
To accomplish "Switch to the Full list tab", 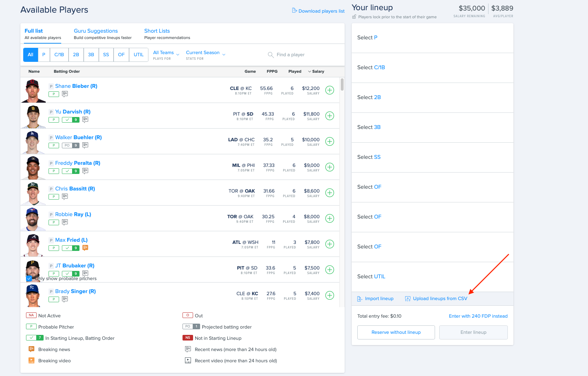I will pos(43,34).
